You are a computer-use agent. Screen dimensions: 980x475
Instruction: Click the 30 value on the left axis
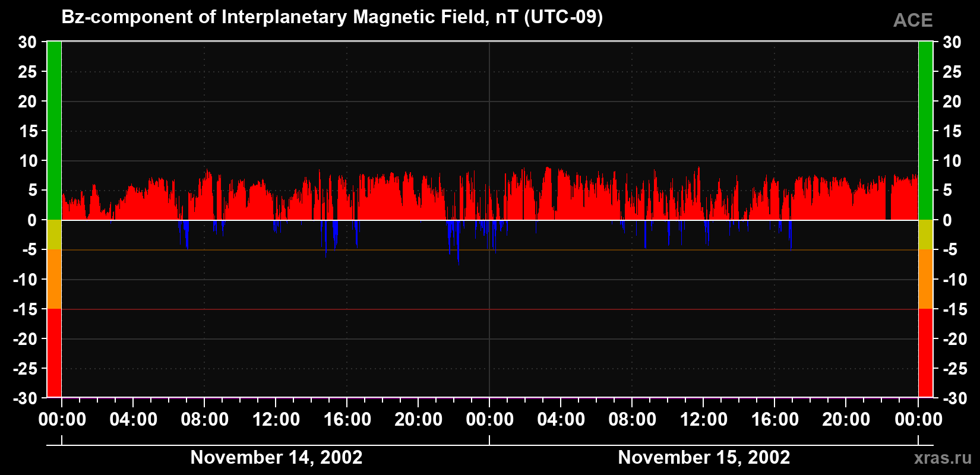pyautogui.click(x=27, y=42)
